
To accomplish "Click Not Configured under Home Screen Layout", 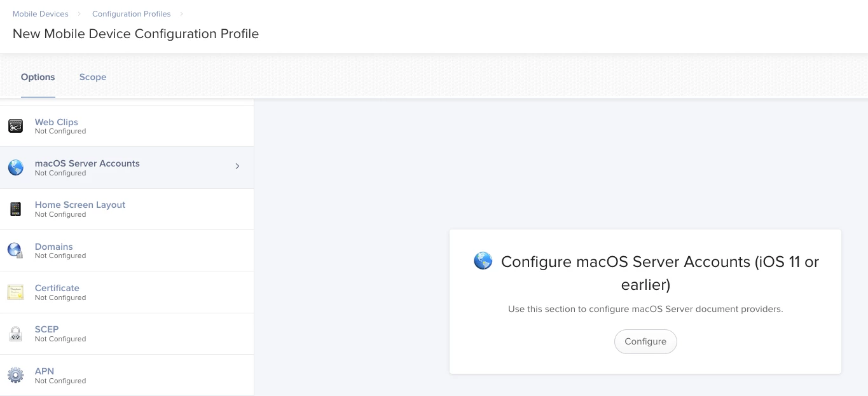I will (x=60, y=214).
